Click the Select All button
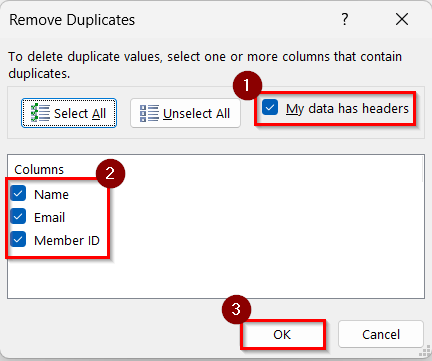The width and height of the screenshot is (432, 361). click(69, 113)
